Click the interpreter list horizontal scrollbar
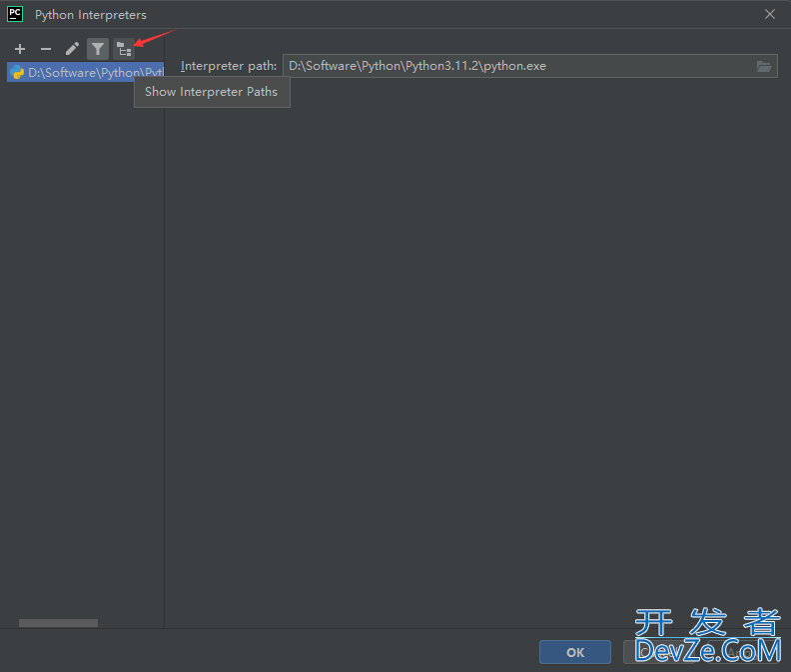This screenshot has width=791, height=672. [59, 623]
